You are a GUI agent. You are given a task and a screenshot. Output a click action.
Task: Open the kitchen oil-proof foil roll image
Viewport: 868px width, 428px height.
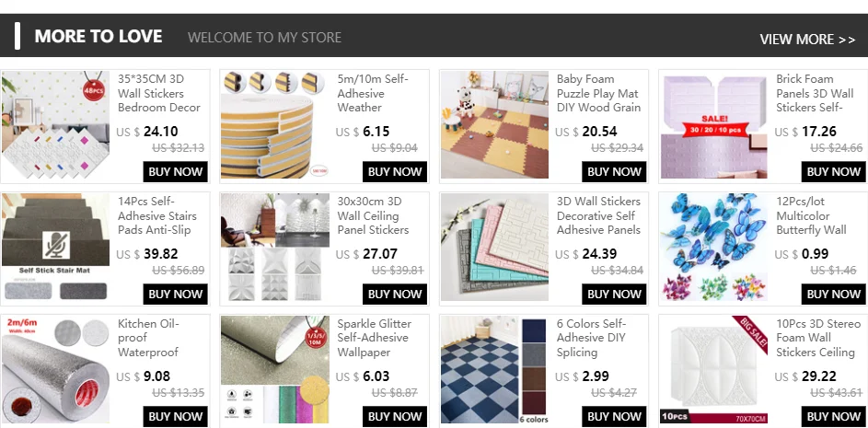point(55,369)
